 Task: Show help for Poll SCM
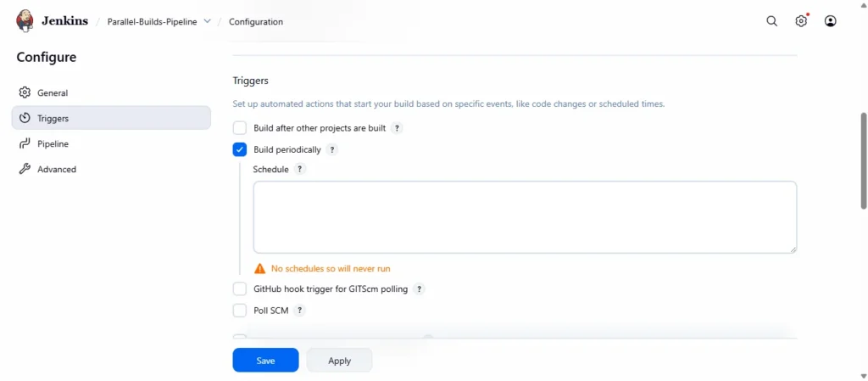pyautogui.click(x=300, y=311)
